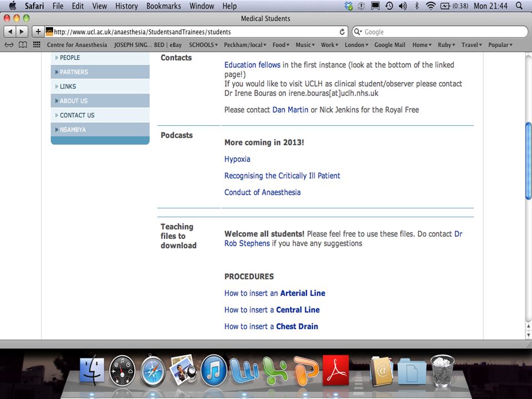The image size is (532, 399).
Task: Open Recognising the Critically Ill Patient
Action: (282, 176)
